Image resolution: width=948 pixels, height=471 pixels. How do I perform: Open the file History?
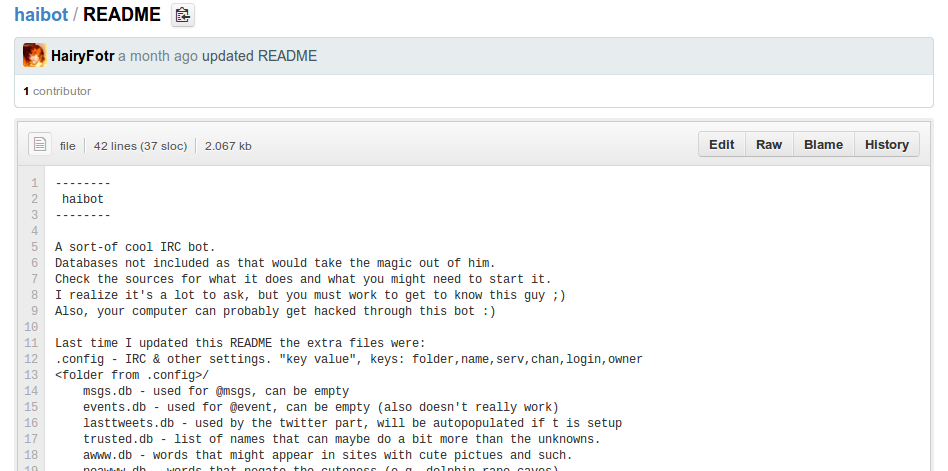(x=886, y=145)
